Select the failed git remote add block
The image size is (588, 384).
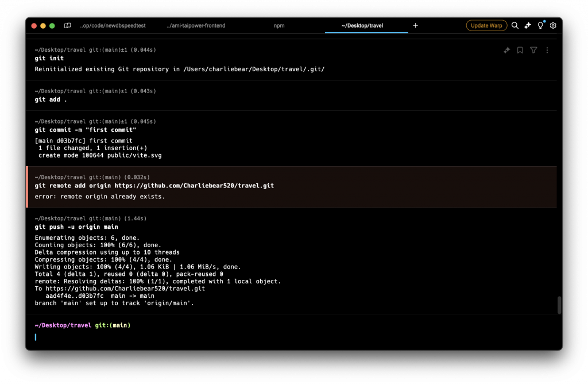[x=291, y=187]
